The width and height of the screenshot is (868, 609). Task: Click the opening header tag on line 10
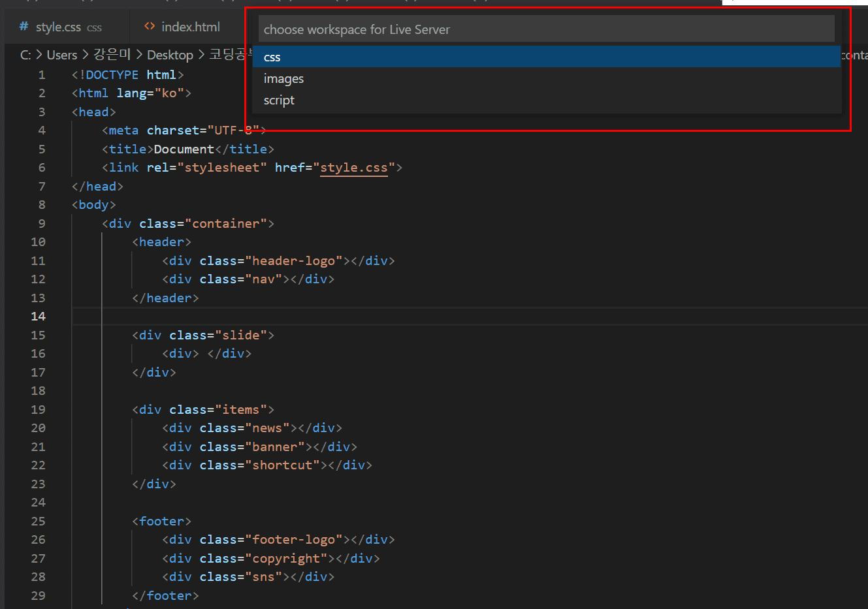(162, 242)
